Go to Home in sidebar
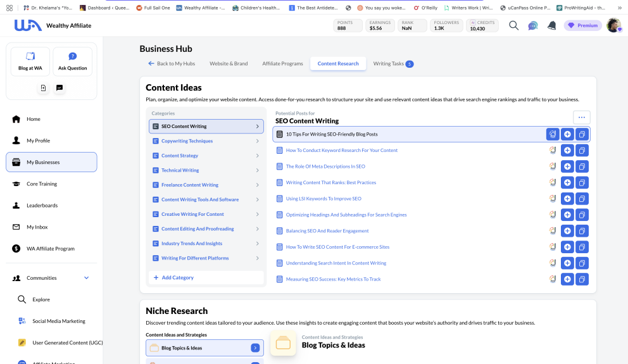The width and height of the screenshot is (628, 364). tap(51, 119)
